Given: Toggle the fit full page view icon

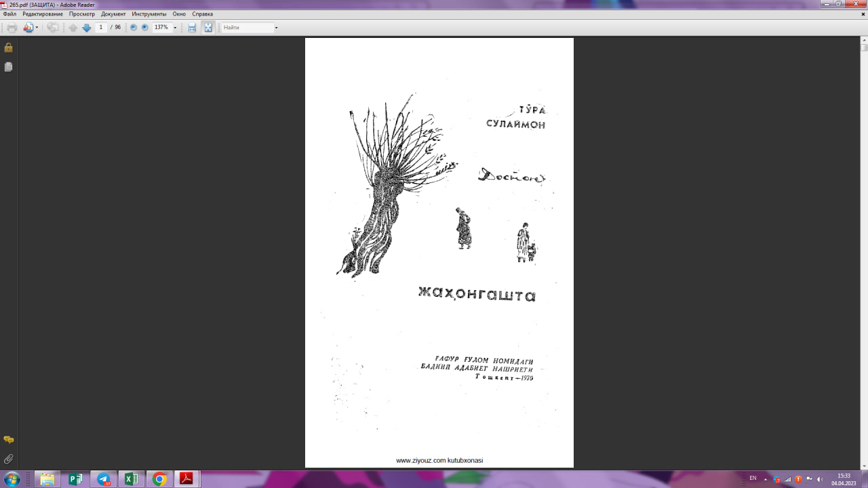Looking at the screenshot, I should 208,28.
